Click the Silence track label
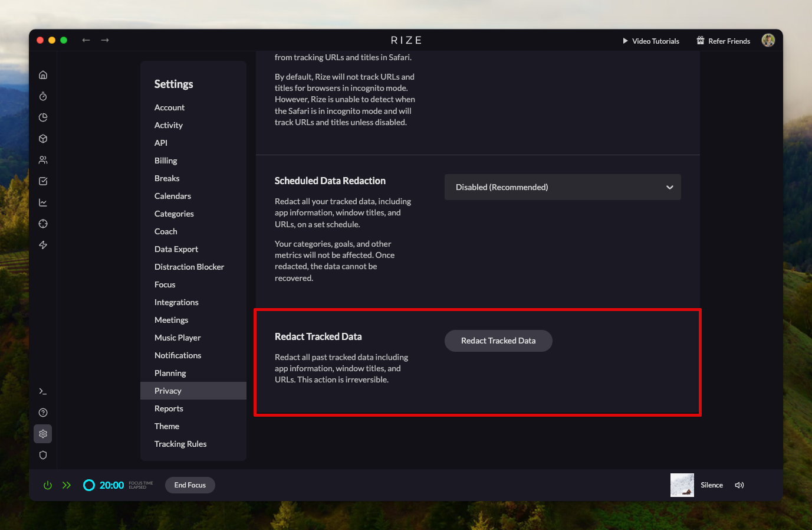Screen dimensions: 812x530 [712, 485]
